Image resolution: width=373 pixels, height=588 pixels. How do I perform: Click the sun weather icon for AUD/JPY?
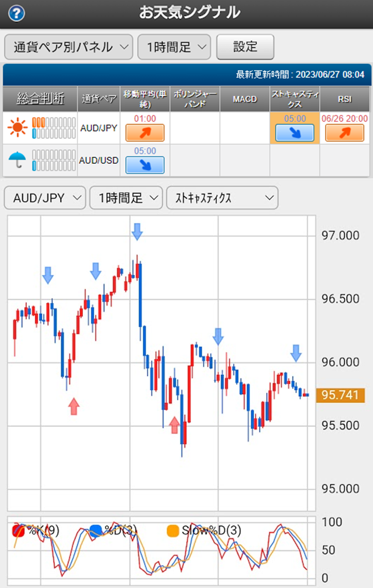click(17, 127)
